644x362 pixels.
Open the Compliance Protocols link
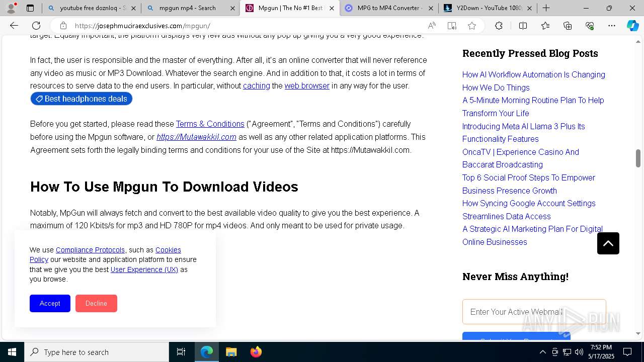[x=90, y=250]
